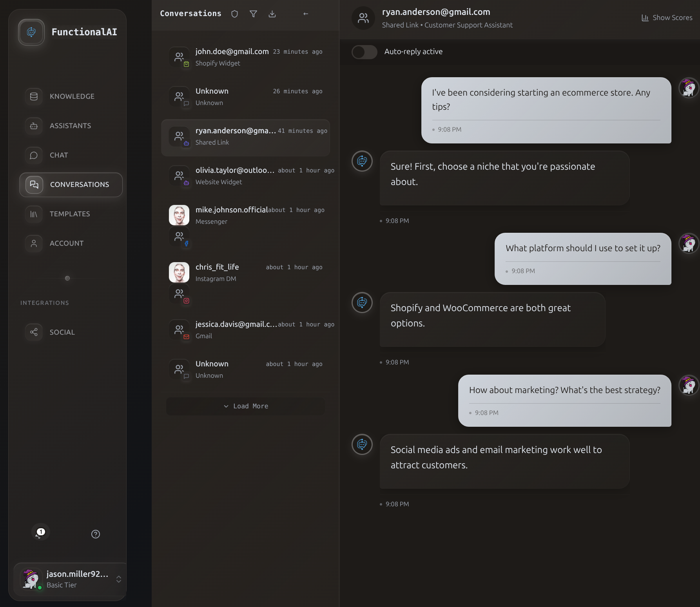The height and width of the screenshot is (607, 700).
Task: Open Integrations Social menu entry
Action: tap(62, 332)
